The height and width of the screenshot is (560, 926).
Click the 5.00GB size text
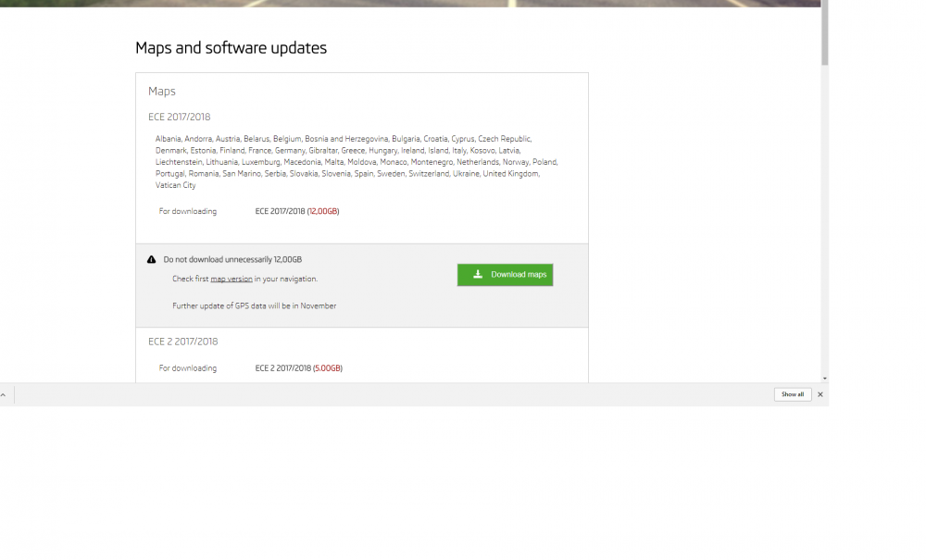point(328,368)
